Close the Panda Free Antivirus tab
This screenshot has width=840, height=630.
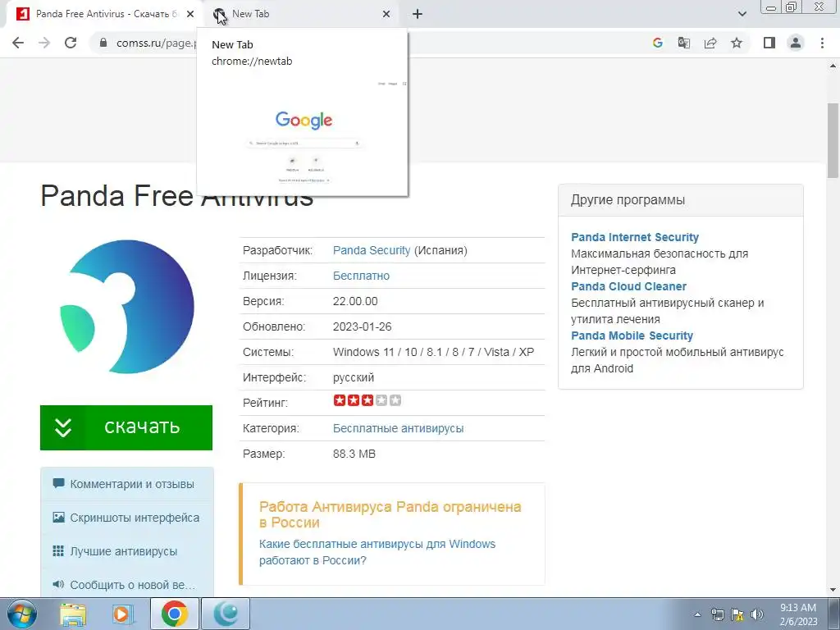coord(190,14)
